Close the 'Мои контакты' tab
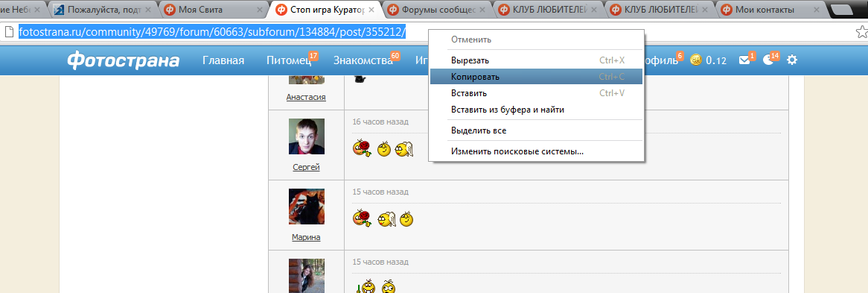This screenshot has height=293, width=868. (817, 10)
